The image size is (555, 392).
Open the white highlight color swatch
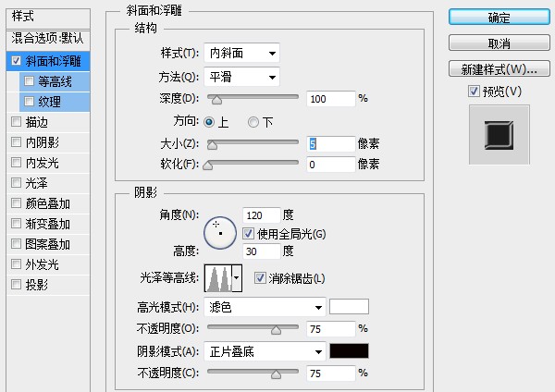coord(349,306)
